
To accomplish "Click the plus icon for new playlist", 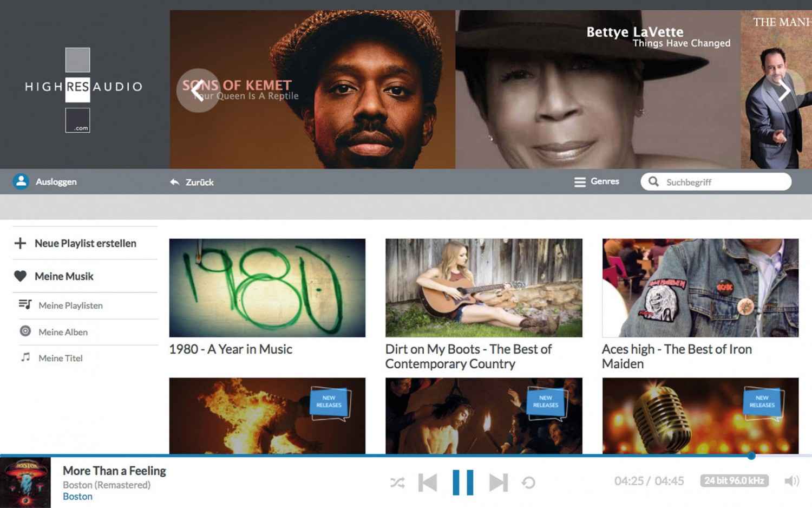I will [x=20, y=243].
